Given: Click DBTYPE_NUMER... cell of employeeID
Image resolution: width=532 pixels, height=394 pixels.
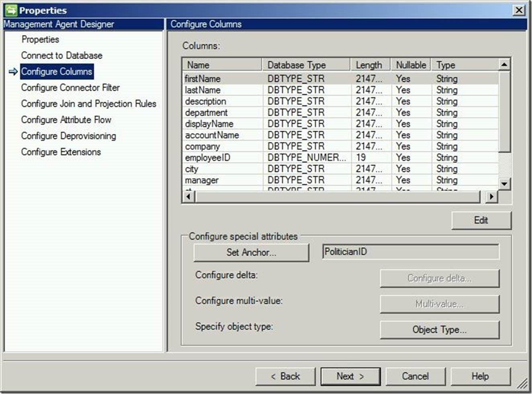Looking at the screenshot, I should point(307,157).
